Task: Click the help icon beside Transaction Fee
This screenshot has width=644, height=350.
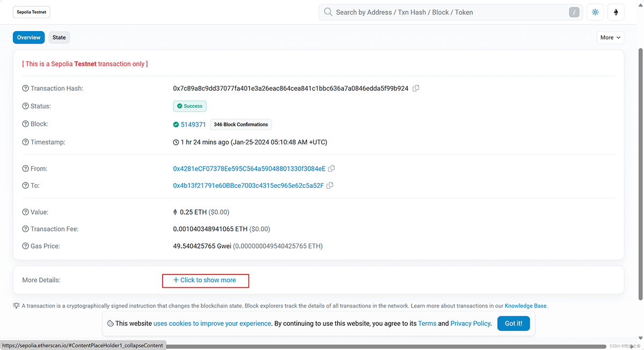Action: [x=25, y=229]
